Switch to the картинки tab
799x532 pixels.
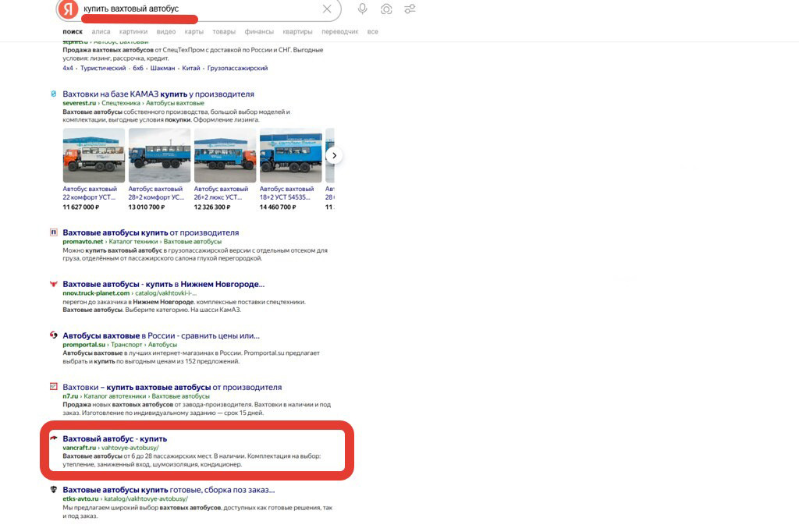(x=133, y=32)
